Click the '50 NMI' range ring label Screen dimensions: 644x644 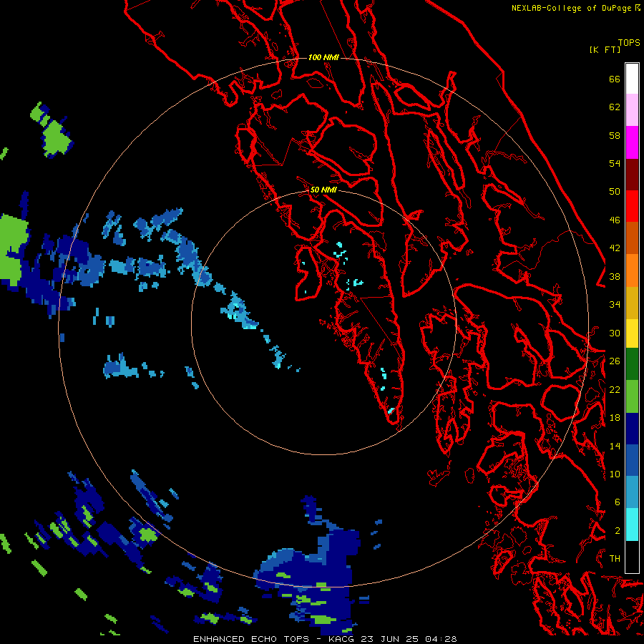[x=323, y=190]
